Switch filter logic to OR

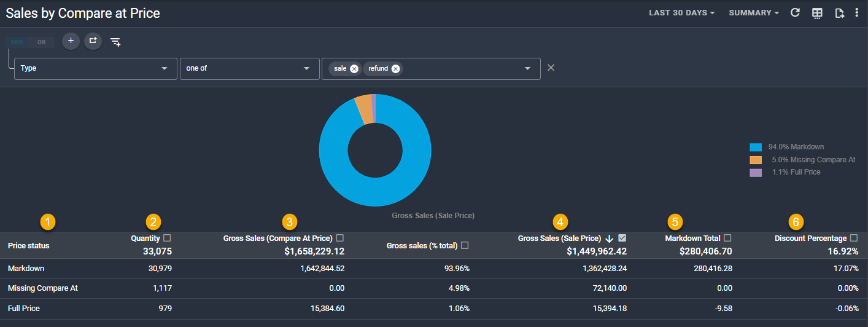click(x=42, y=42)
